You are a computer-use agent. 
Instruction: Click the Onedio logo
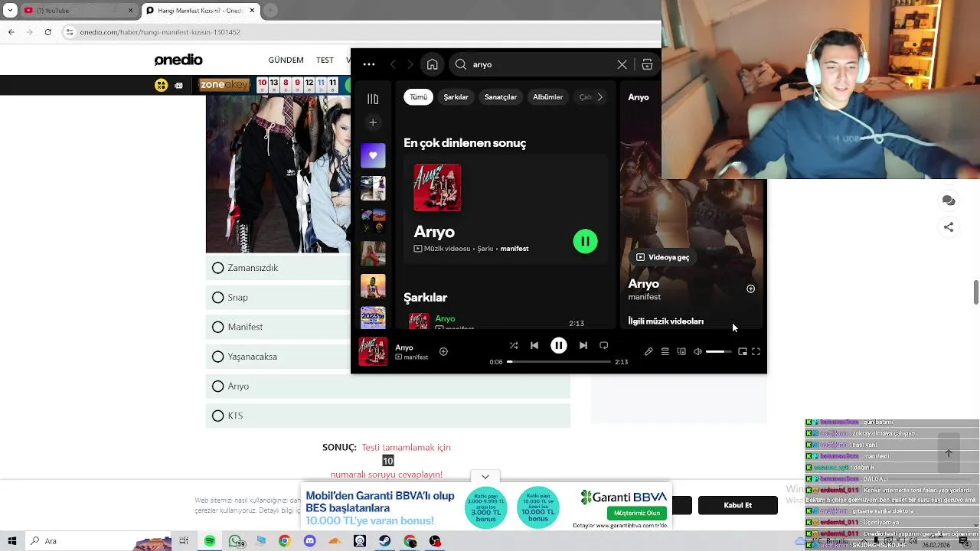tap(178, 60)
